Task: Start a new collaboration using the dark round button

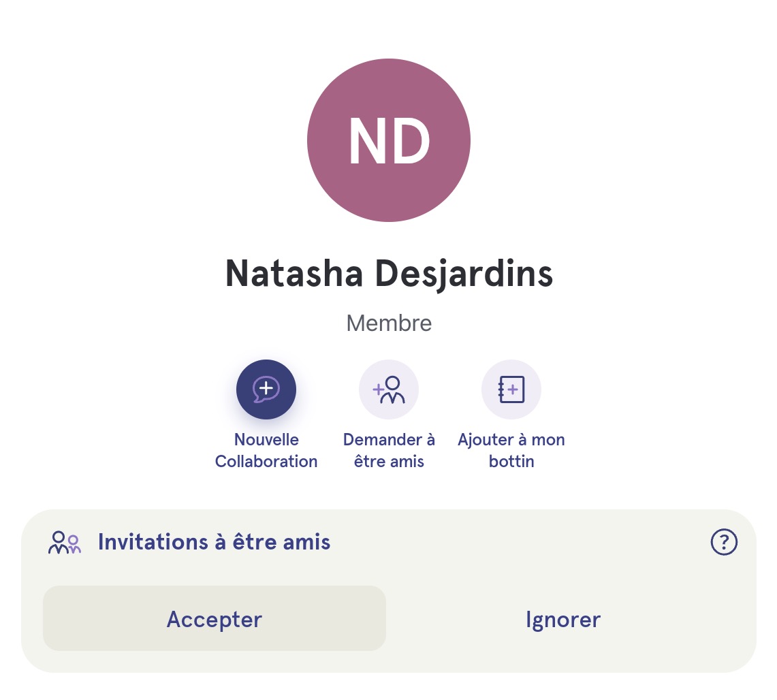Action: coord(266,389)
